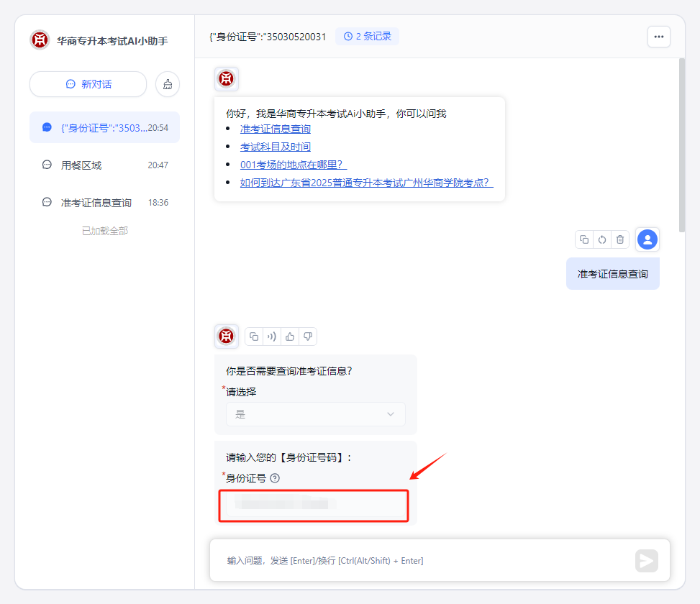Click the broom clear-history icon
The image size is (700, 604).
[168, 84]
